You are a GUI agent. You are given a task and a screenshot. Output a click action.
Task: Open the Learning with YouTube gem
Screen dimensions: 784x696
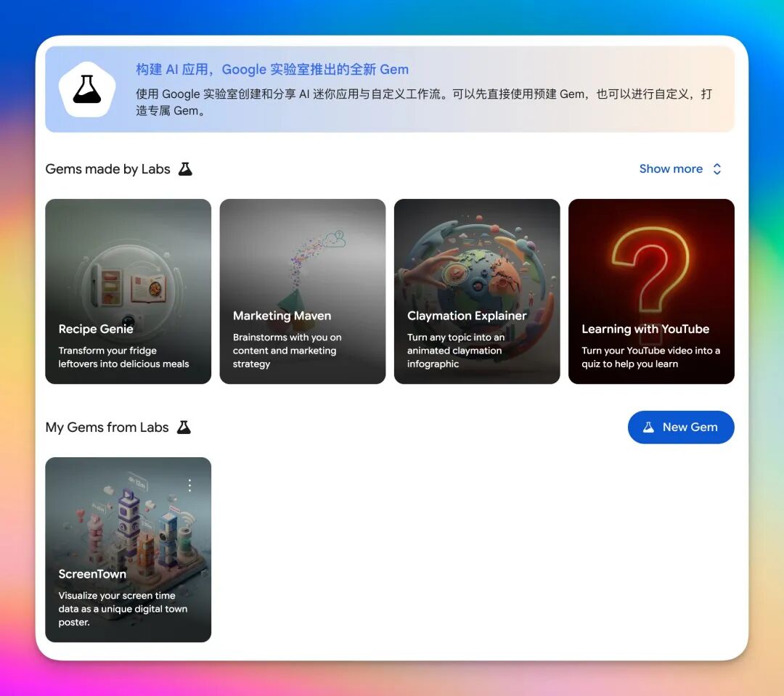pyautogui.click(x=651, y=291)
